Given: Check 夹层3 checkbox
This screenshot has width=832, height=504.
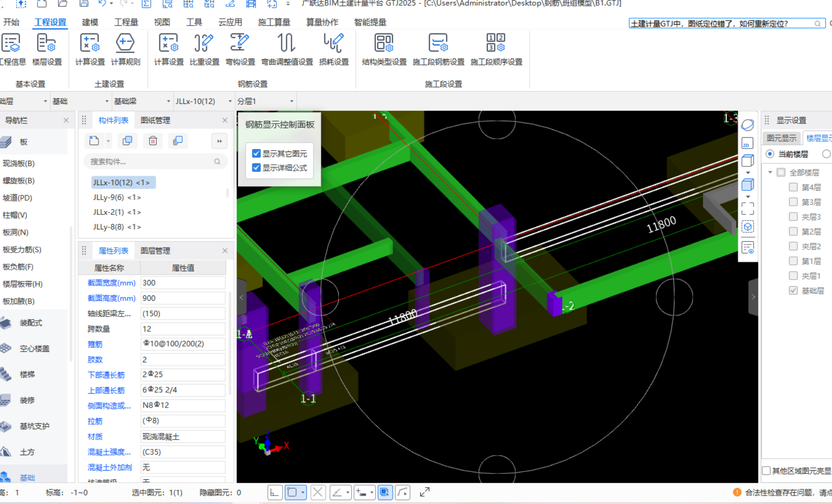Looking at the screenshot, I should [793, 217].
